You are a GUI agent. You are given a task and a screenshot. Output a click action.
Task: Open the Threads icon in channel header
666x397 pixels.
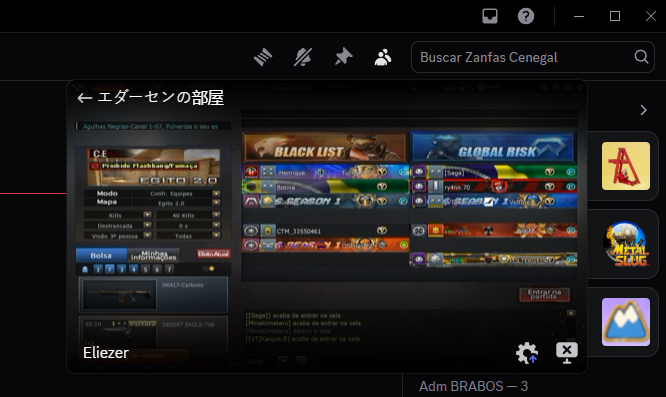263,57
